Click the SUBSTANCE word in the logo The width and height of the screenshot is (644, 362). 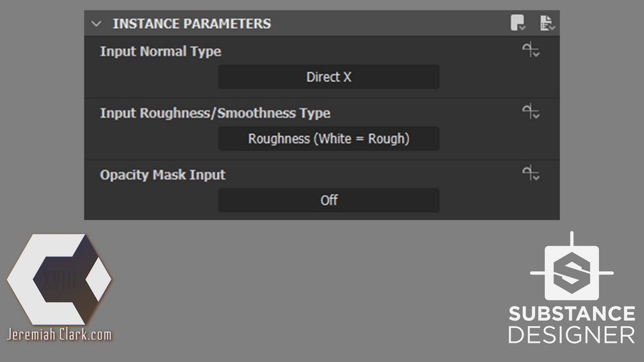click(572, 315)
